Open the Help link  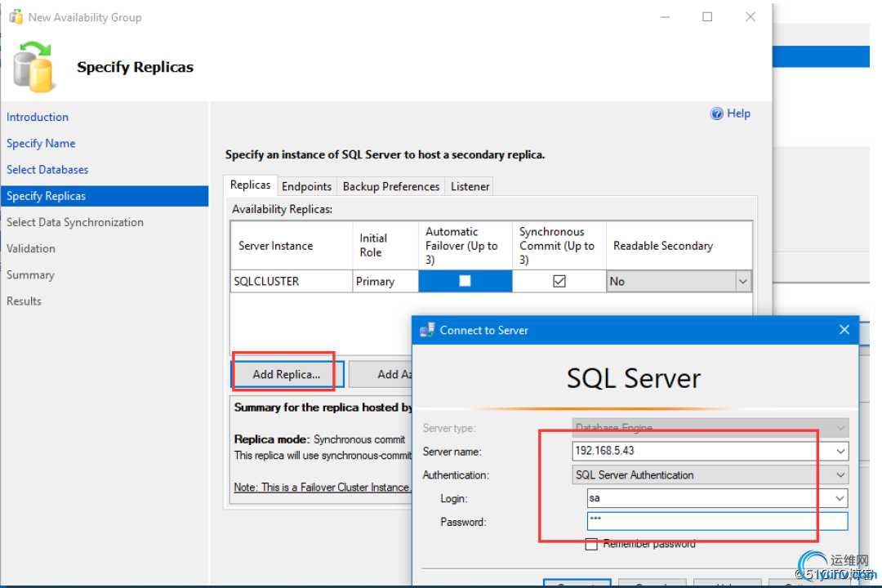click(x=738, y=114)
